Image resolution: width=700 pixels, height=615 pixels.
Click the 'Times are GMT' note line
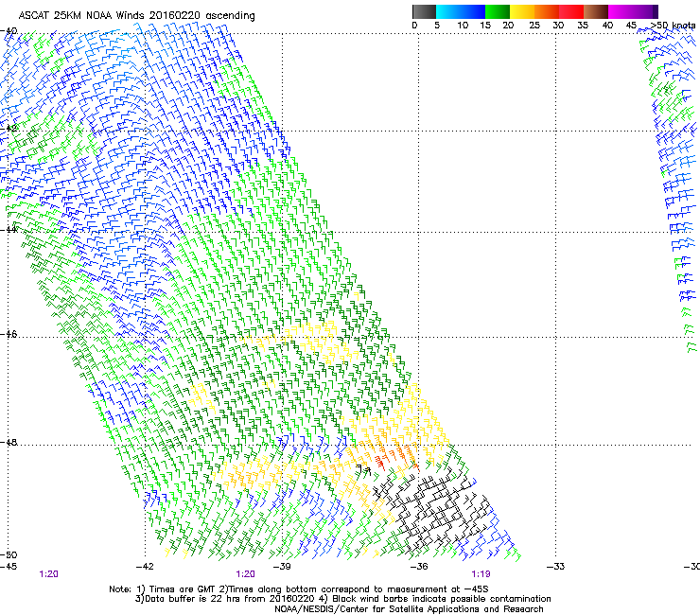(298, 589)
